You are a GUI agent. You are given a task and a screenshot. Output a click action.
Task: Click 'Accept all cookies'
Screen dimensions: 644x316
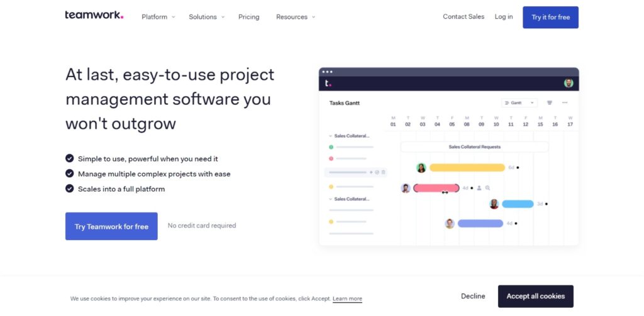536,297
